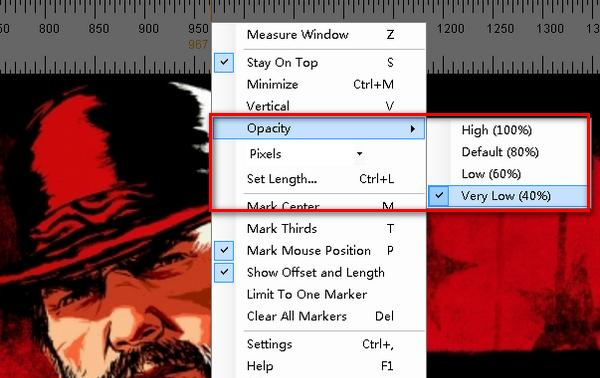600x378 pixels.
Task: Click the ruler at the 1250 mark
Action: point(500,29)
